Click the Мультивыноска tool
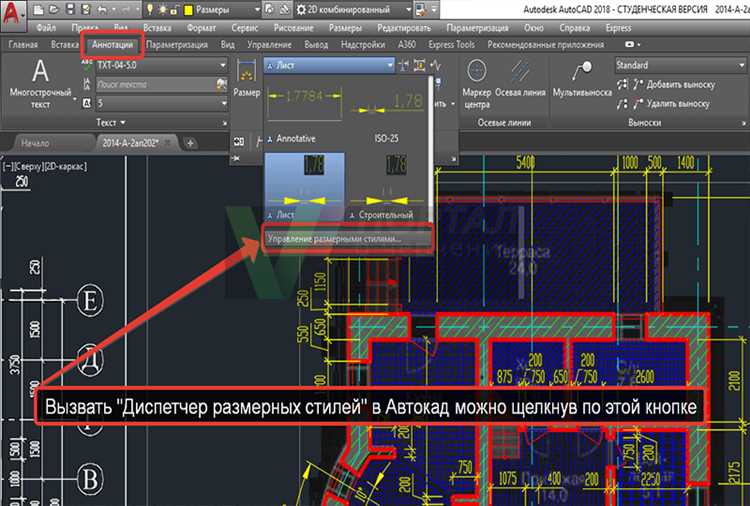750x506 pixels. pos(582,79)
